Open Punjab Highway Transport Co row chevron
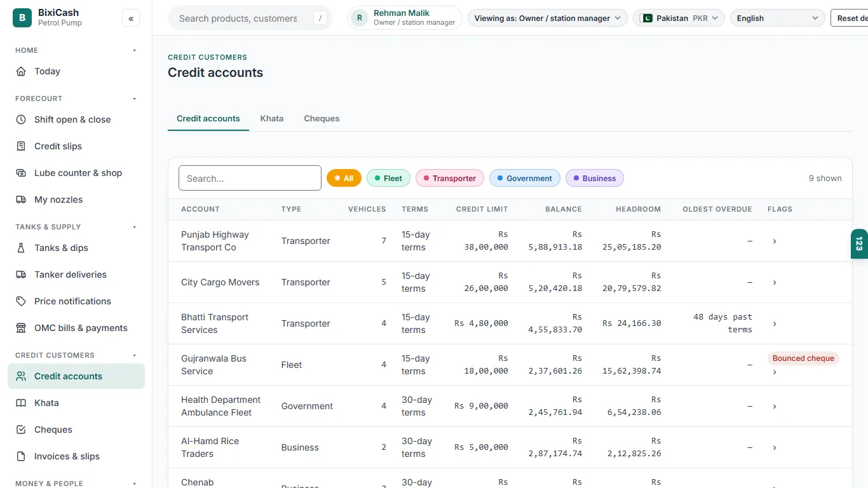Image resolution: width=868 pixels, height=488 pixels. pyautogui.click(x=775, y=241)
